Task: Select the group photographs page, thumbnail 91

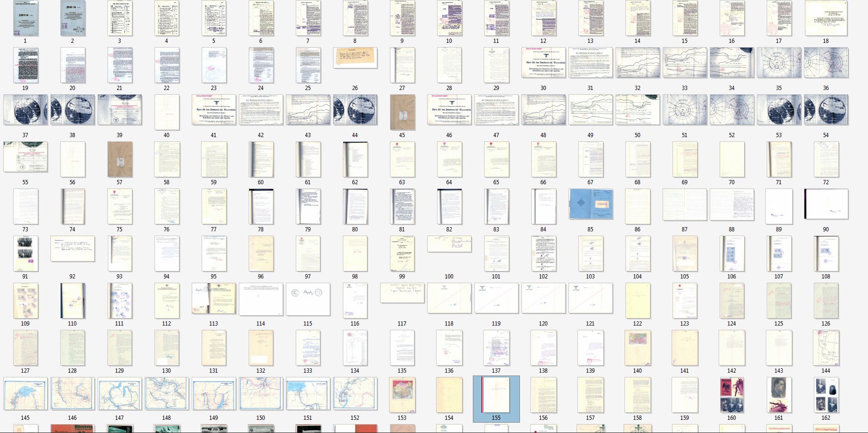Action: coord(25,253)
